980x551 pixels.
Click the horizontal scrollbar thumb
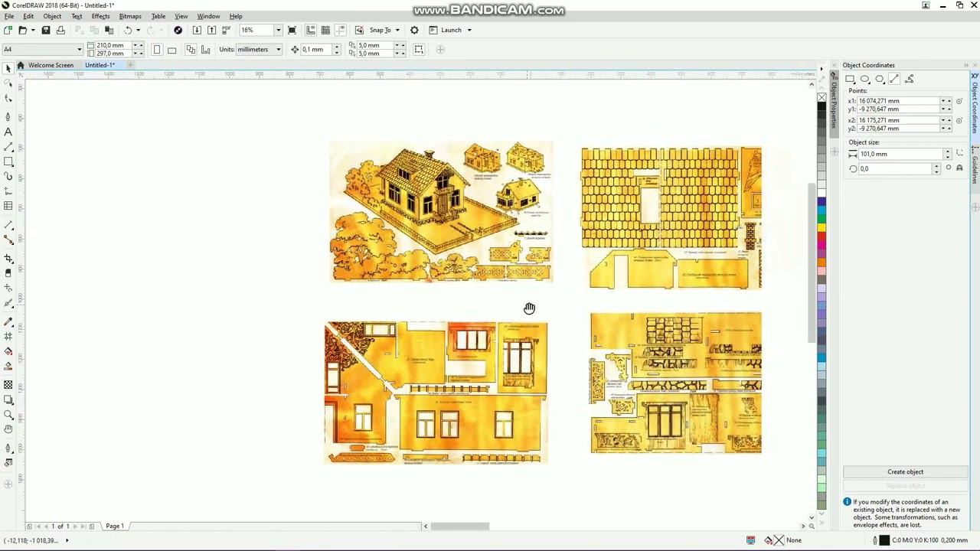coord(459,527)
